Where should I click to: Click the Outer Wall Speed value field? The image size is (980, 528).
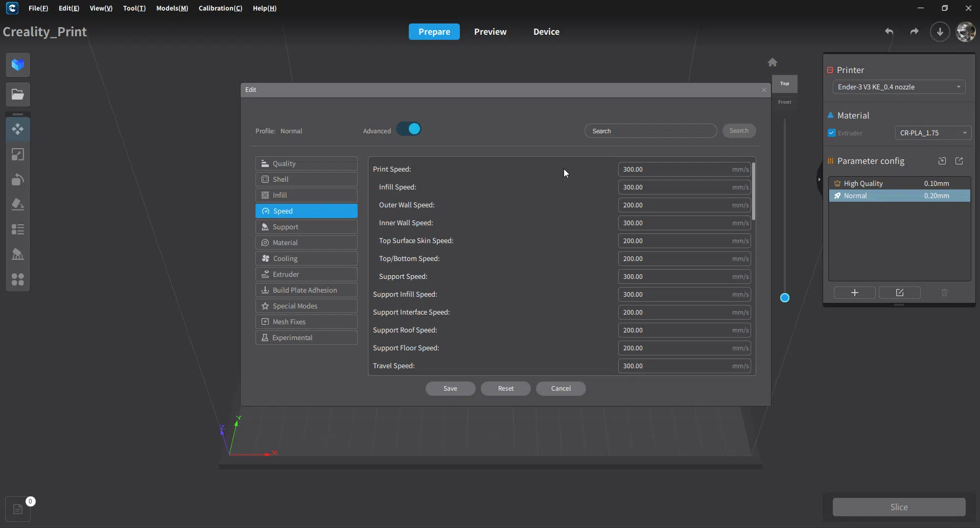tap(684, 205)
